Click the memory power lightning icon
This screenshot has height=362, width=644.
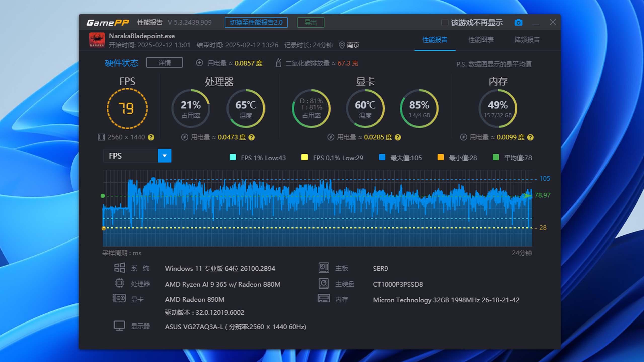coord(463,137)
